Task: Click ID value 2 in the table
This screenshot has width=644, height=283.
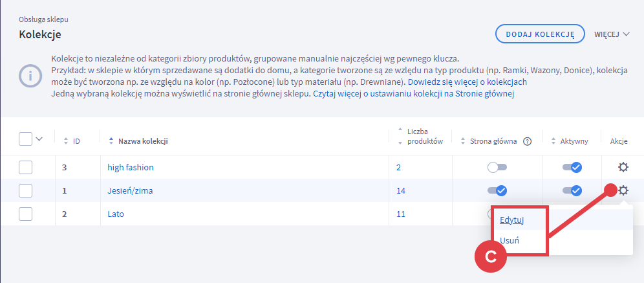Action: [64, 214]
